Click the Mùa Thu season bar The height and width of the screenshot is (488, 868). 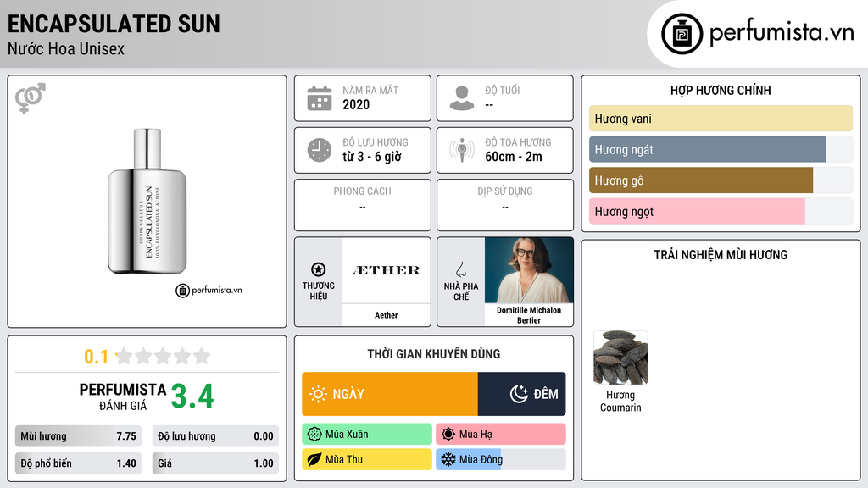click(x=367, y=459)
